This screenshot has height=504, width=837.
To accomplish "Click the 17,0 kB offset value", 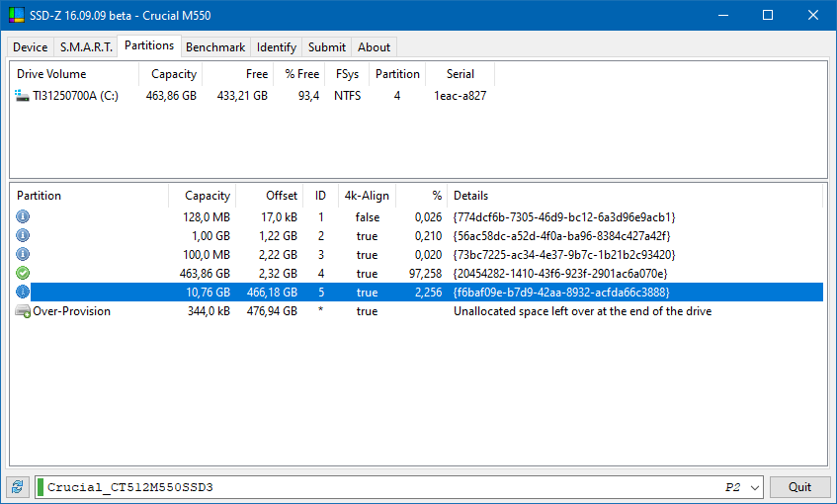I will tap(280, 217).
